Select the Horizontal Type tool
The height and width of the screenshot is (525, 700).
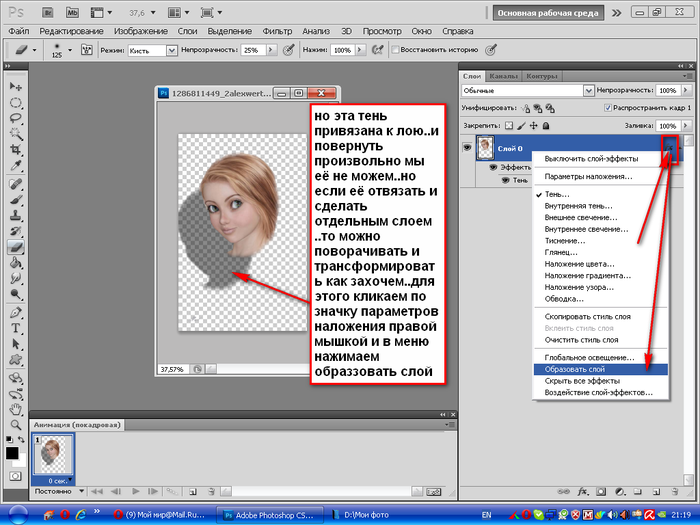pos(16,327)
